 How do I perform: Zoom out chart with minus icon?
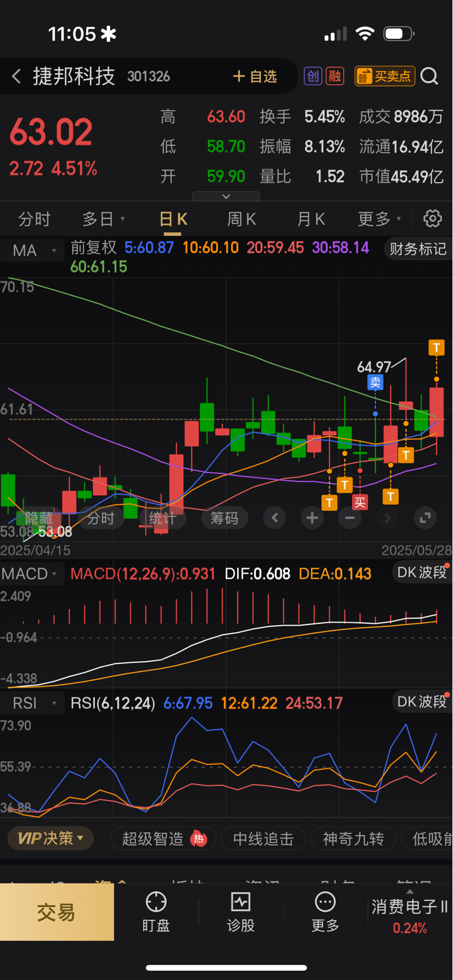350,518
